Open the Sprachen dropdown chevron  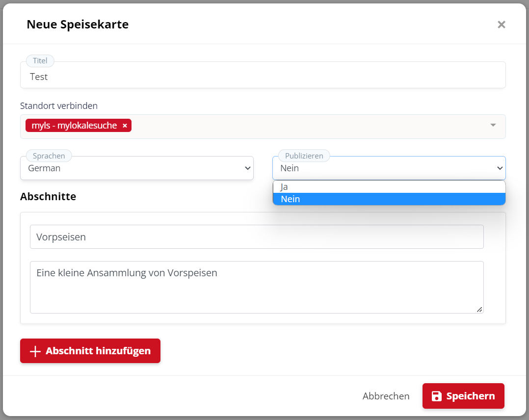247,168
